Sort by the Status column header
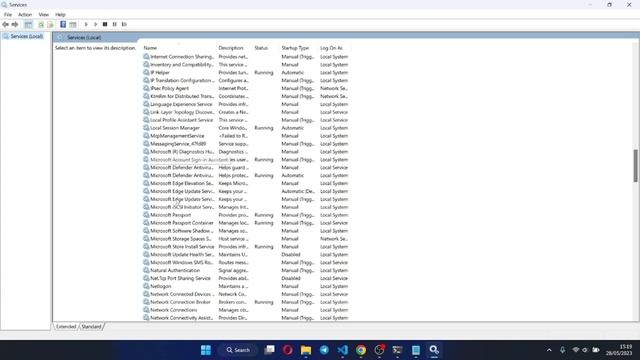This screenshot has width=640, height=360. [x=266, y=48]
